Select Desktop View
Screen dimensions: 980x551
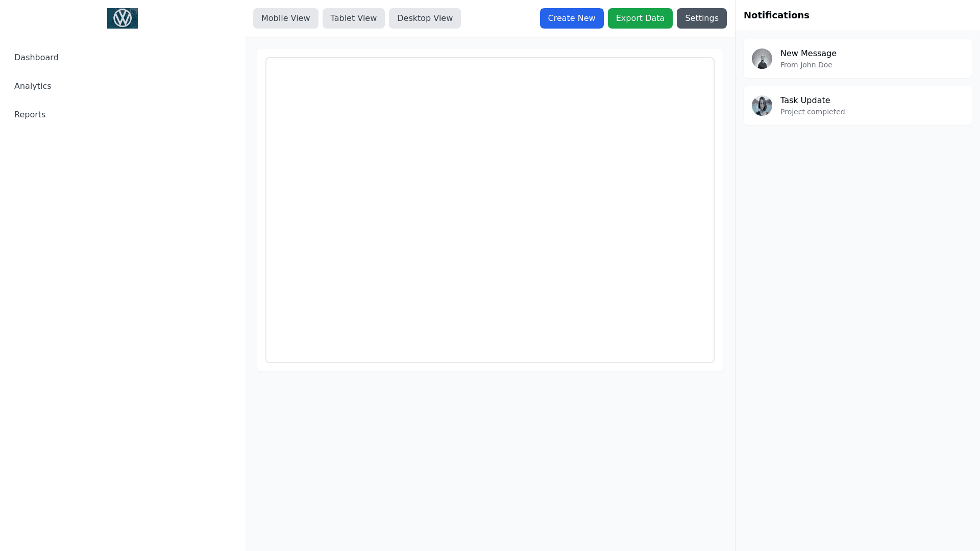425,18
